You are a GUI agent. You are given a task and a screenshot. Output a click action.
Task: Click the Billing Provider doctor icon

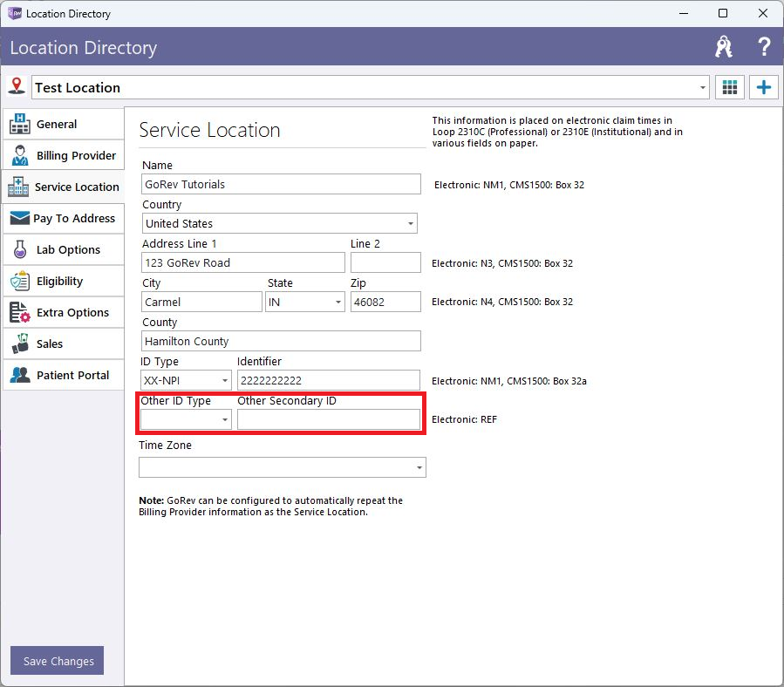click(x=20, y=155)
